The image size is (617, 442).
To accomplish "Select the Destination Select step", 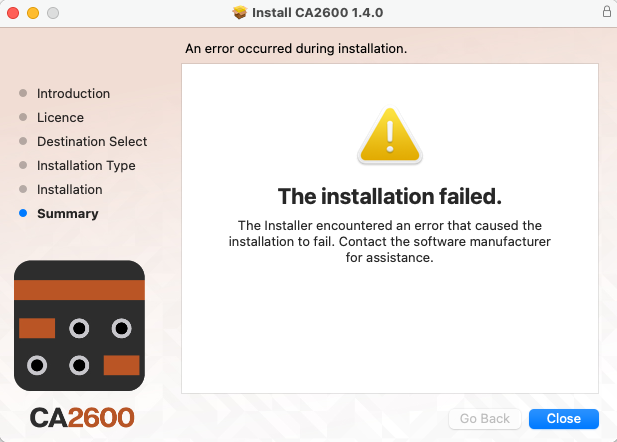I will click(x=92, y=142).
